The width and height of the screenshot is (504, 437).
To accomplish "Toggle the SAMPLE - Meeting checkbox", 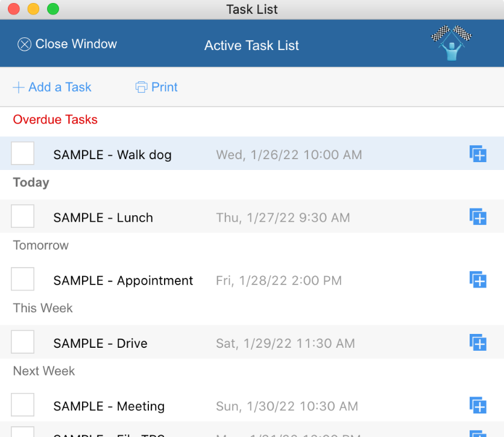I will point(23,405).
